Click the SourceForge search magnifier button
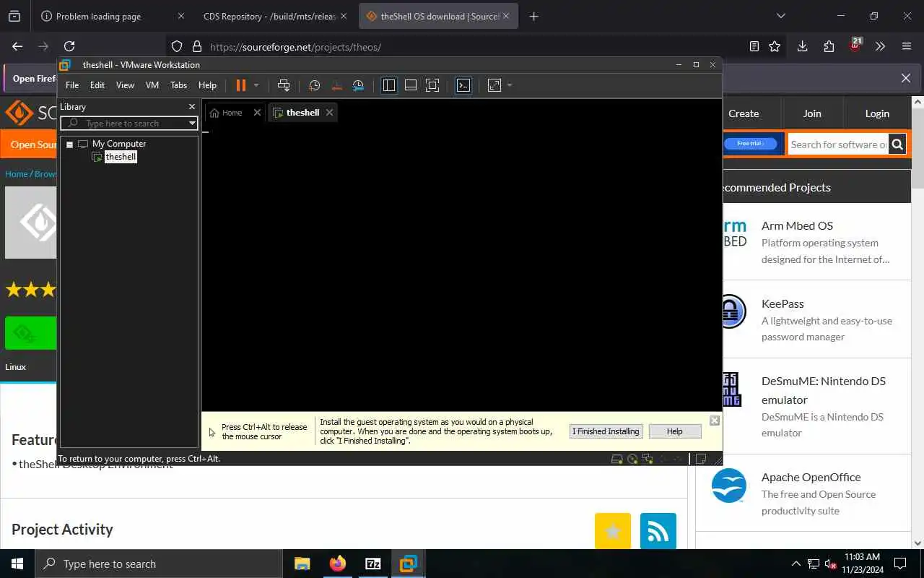Image resolution: width=924 pixels, height=578 pixels. 897,144
